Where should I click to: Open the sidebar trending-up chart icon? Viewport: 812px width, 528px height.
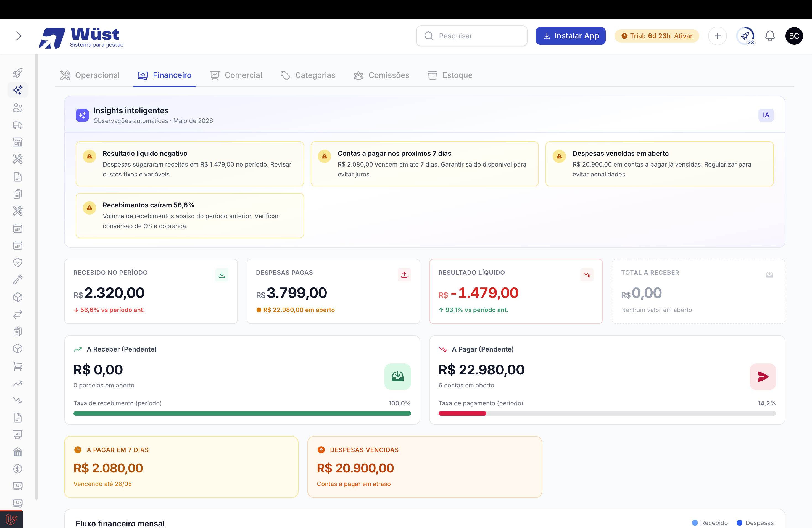pyautogui.click(x=18, y=383)
